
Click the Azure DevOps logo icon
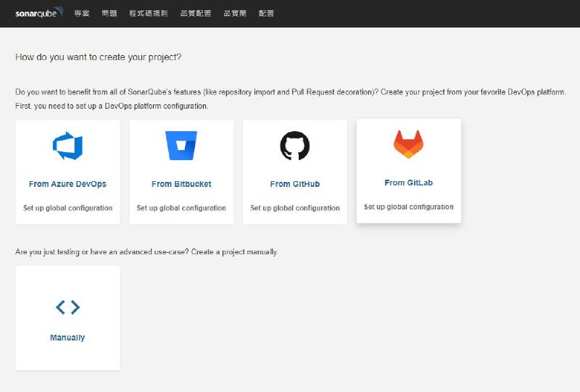(x=67, y=146)
